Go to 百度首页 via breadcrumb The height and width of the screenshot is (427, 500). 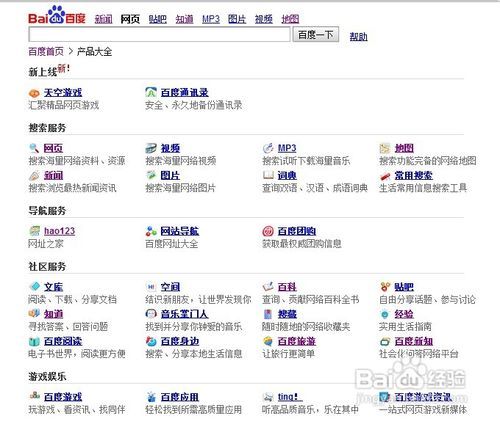pos(46,51)
